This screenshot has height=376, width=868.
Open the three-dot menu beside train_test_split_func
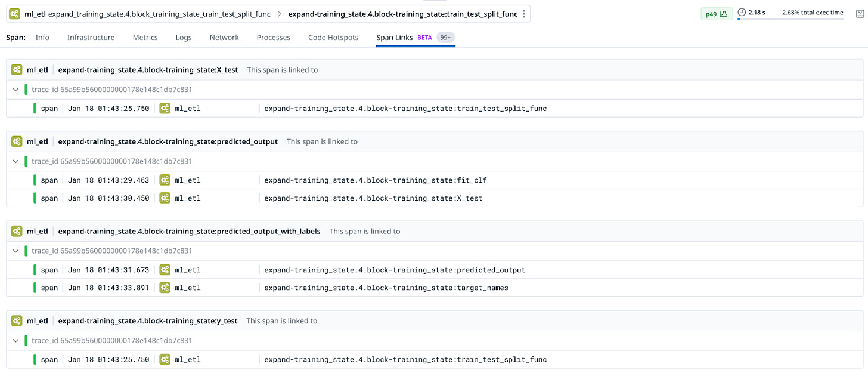pyautogui.click(x=523, y=14)
